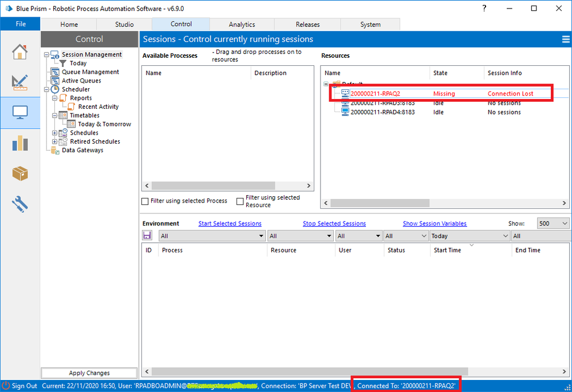Open the Show 500 rows dropdown
The height and width of the screenshot is (392, 572).
553,223
